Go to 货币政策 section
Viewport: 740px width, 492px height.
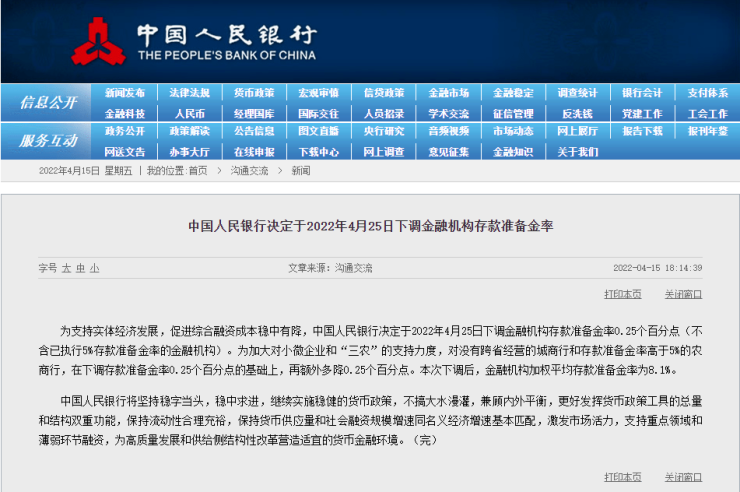tap(254, 93)
